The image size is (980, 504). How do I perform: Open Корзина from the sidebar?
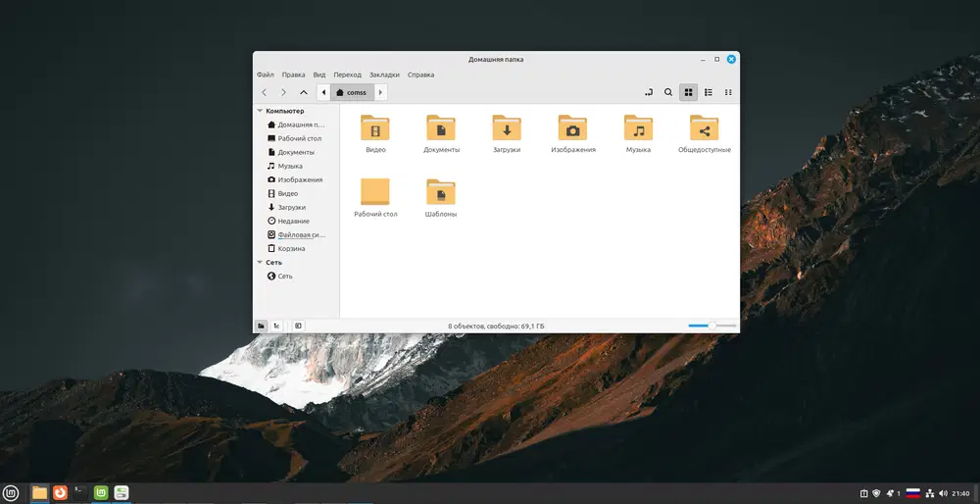point(286,249)
